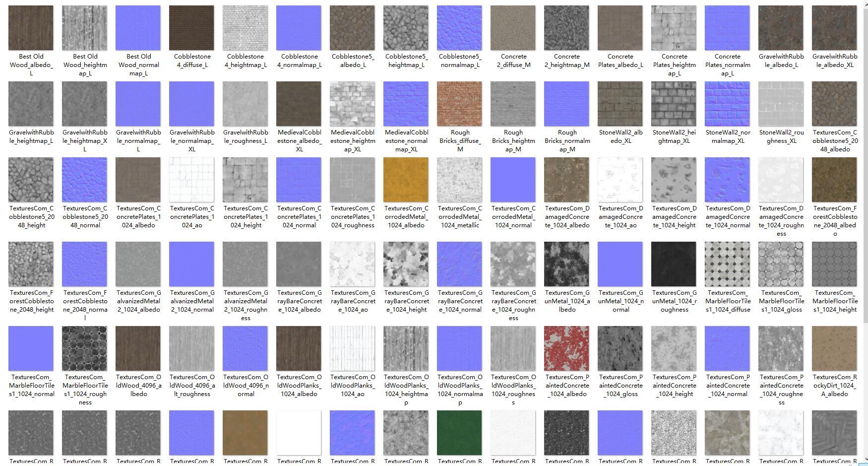Click the Concrete Plates_albedo_L texture

pyautogui.click(x=620, y=27)
